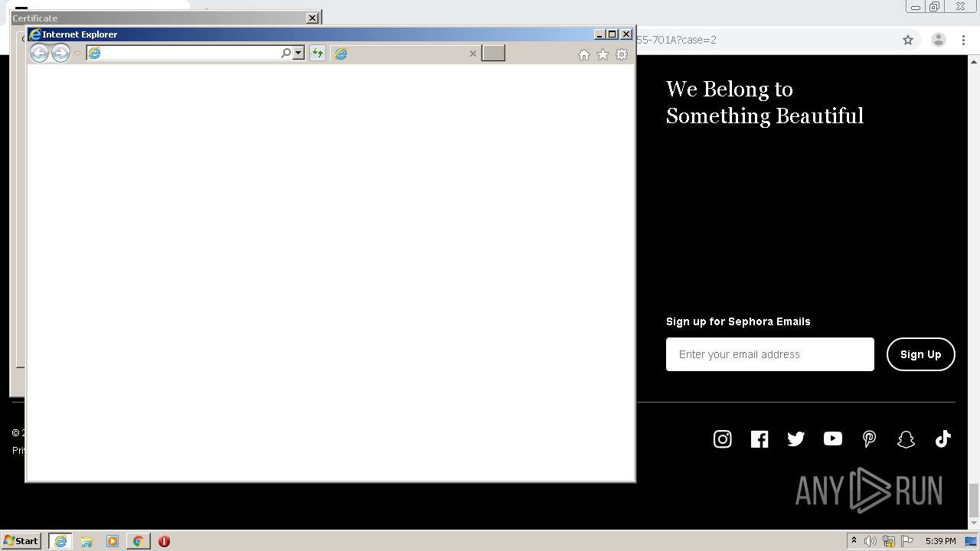Open the Windows Start menu
This screenshot has width=980, height=551.
point(21,541)
